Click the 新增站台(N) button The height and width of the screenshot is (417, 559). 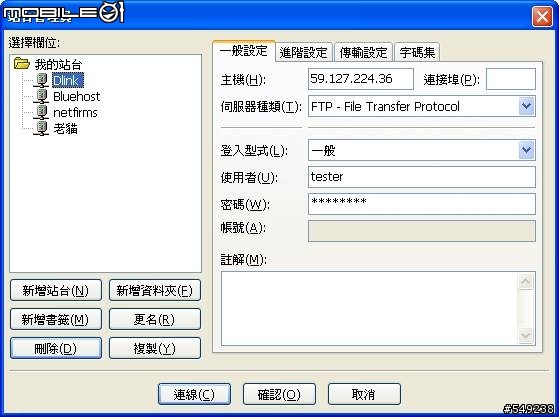(x=56, y=290)
